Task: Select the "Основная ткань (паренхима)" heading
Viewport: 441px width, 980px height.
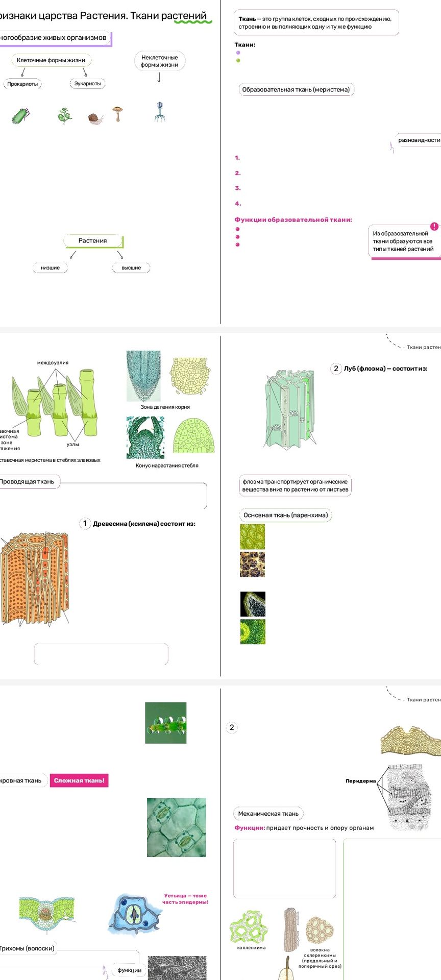Action: 286,515
